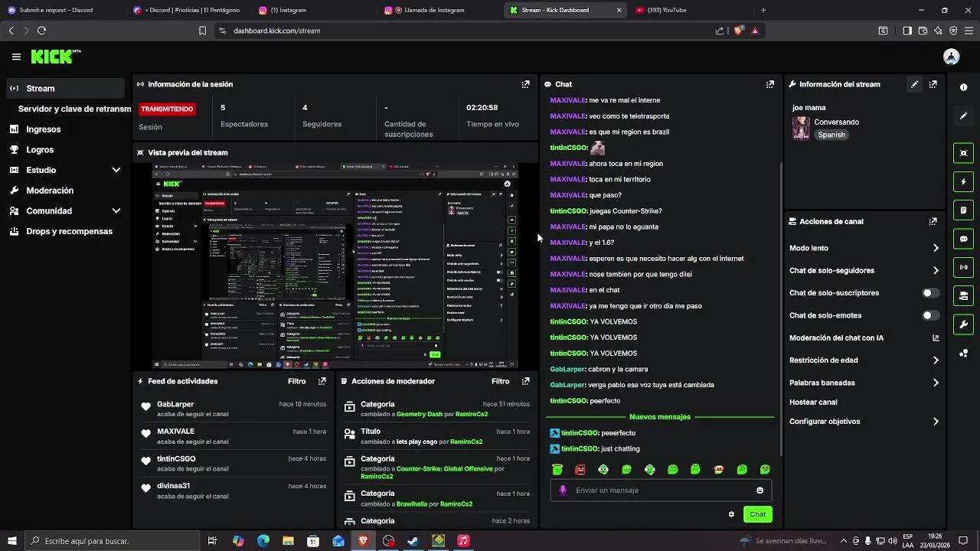Click the three-dots icon at rail bottom

(963, 353)
